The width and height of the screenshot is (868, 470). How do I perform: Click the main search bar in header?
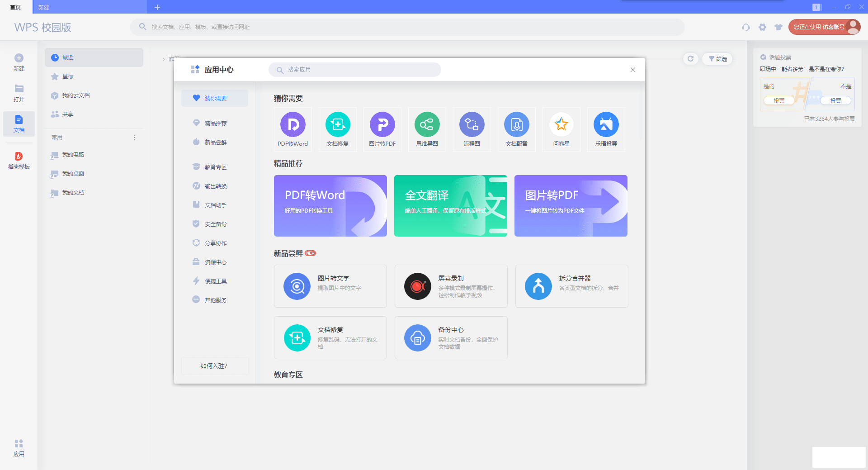tap(407, 27)
